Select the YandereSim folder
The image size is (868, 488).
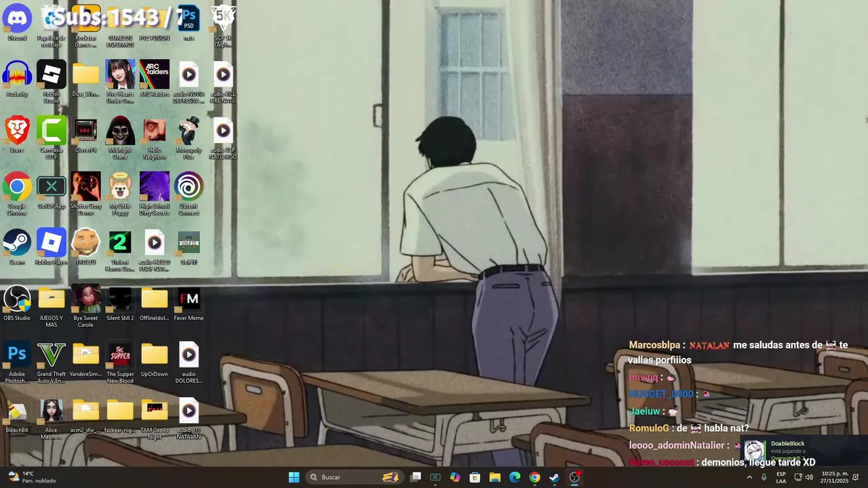point(86,359)
